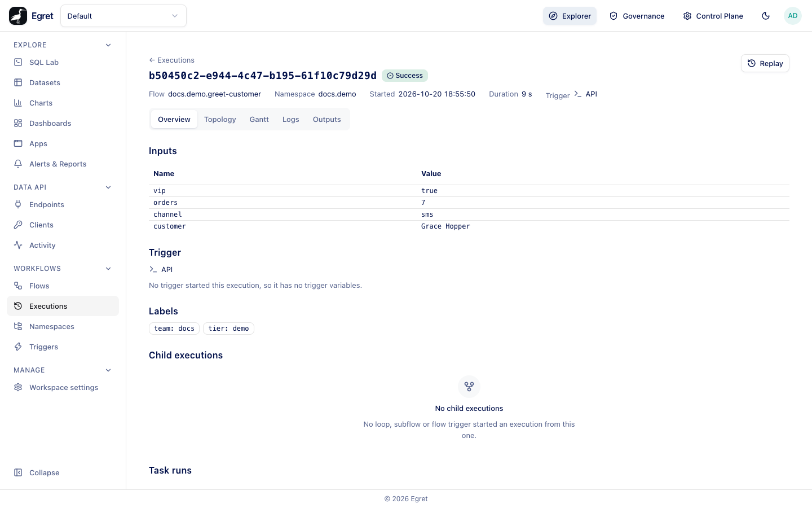Go to Datasets in the sidebar
Viewport: 812px width, 508px height.
click(63, 82)
